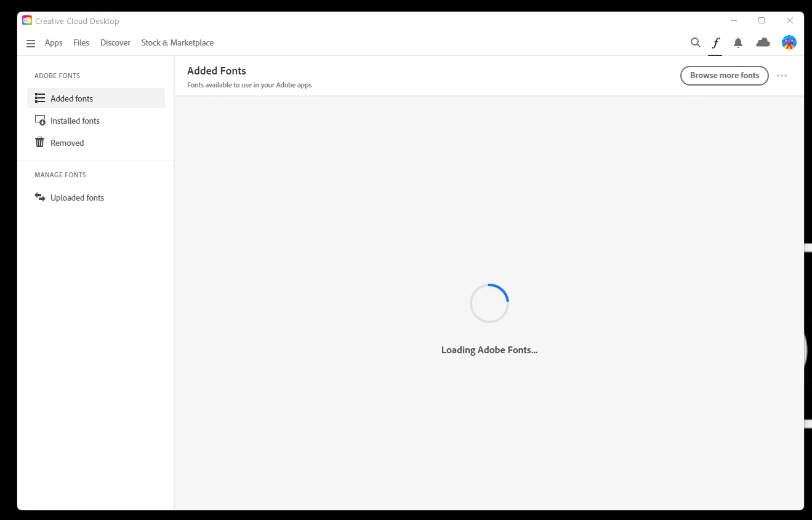812x520 pixels.
Task: Open the user profile avatar
Action: click(789, 42)
